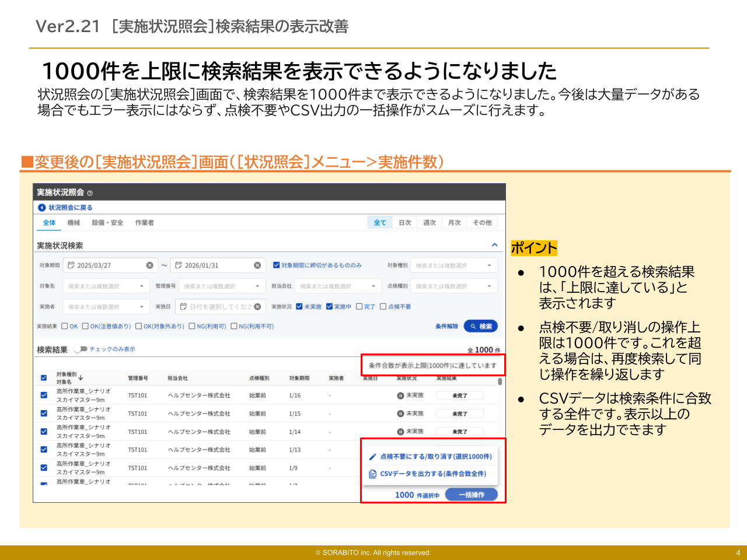This screenshot has height=560, width=747.
Task: Click pause status icon in the 1/16 row
Action: tap(400, 395)
